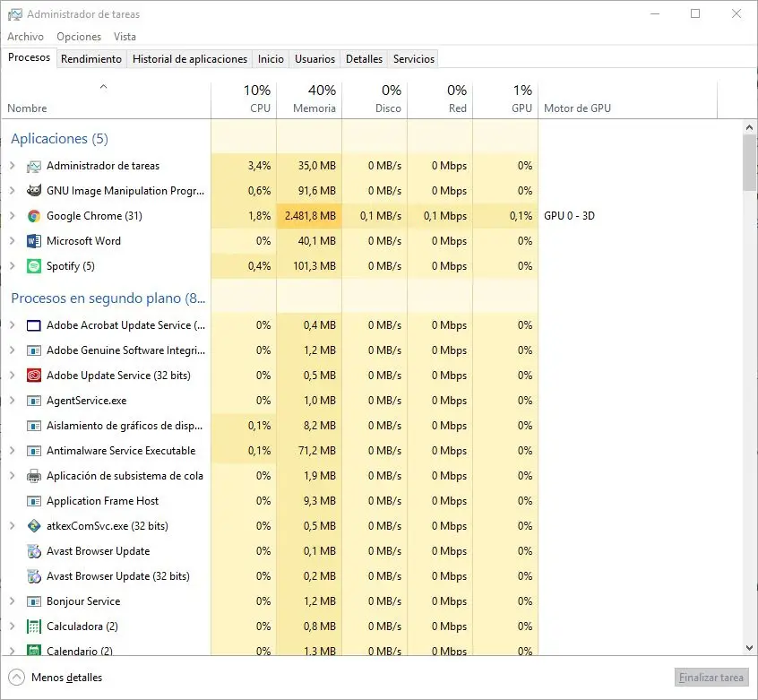Click Adobe Genuine Software Integrity icon

[x=34, y=350]
